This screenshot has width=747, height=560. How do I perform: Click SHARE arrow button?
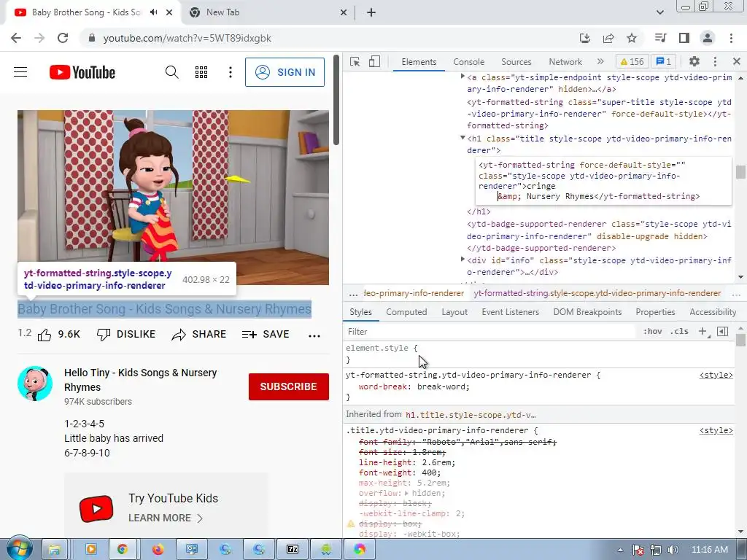198,335
